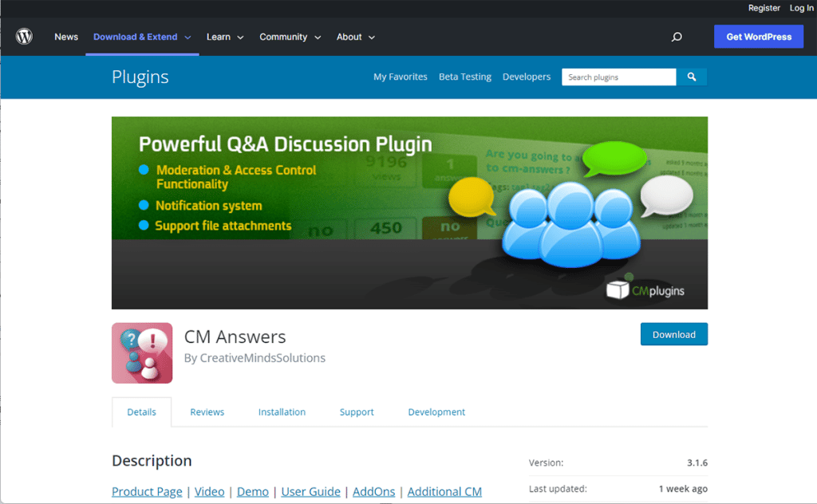Click the CMplugins logo in banner
This screenshot has width=817, height=504.
[645, 289]
